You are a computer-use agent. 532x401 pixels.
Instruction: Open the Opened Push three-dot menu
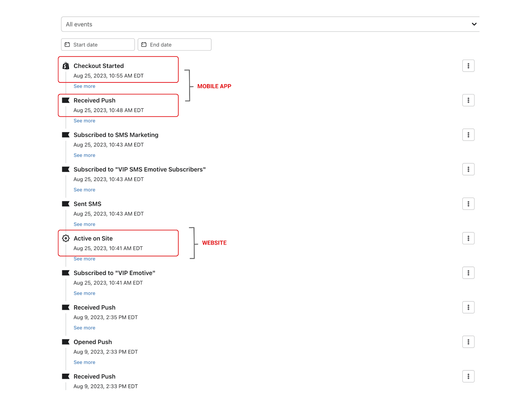468,342
